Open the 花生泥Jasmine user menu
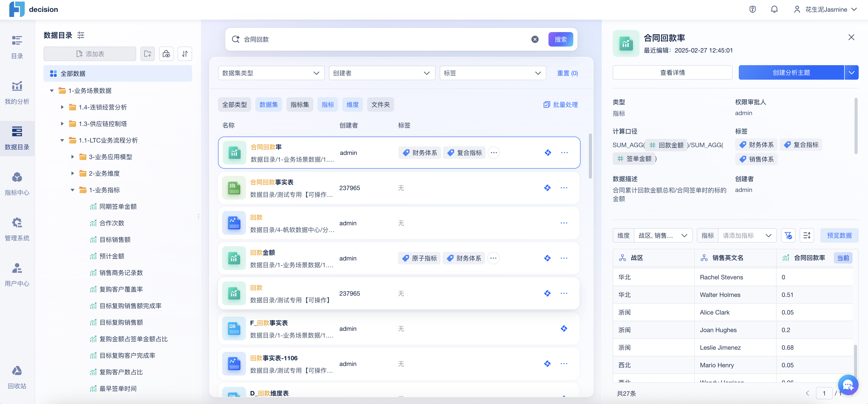This screenshot has height=404, width=868. pyautogui.click(x=825, y=9)
